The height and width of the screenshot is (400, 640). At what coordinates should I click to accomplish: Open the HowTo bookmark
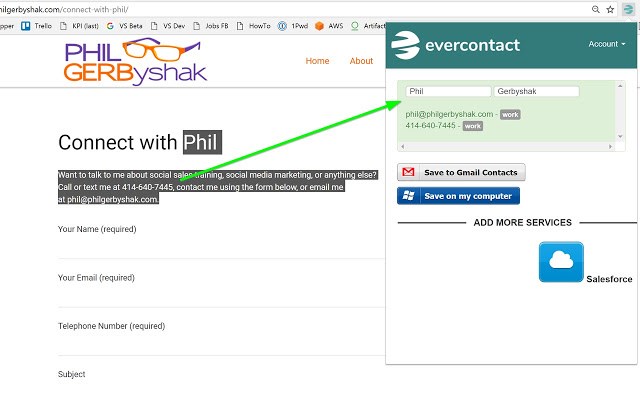pyautogui.click(x=253, y=26)
